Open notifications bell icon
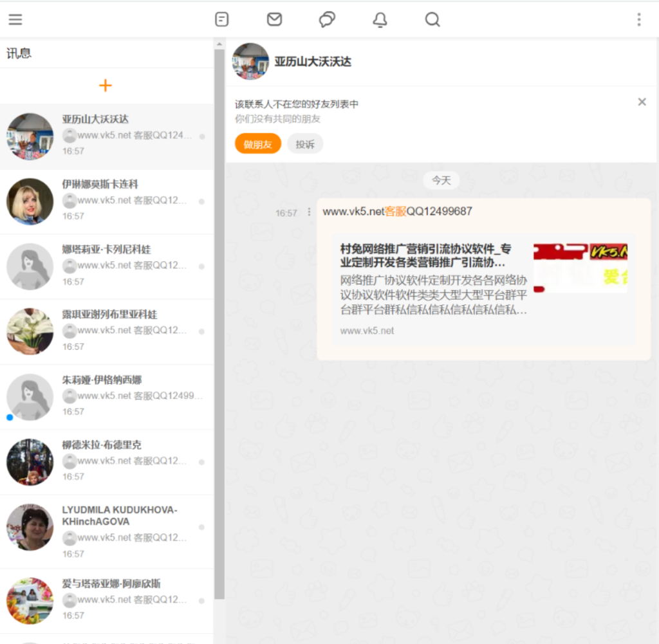This screenshot has height=644, width=659. point(380,20)
